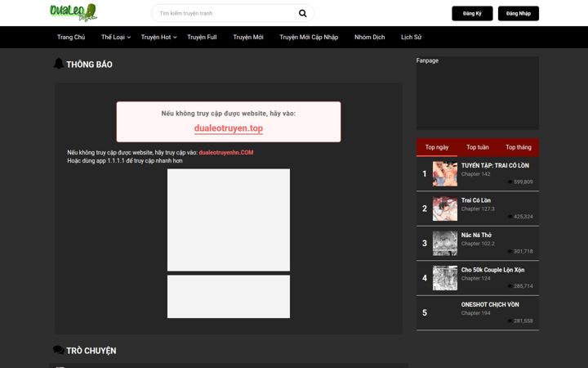Open the rank 5 ONESHOT title link

pos(490,304)
